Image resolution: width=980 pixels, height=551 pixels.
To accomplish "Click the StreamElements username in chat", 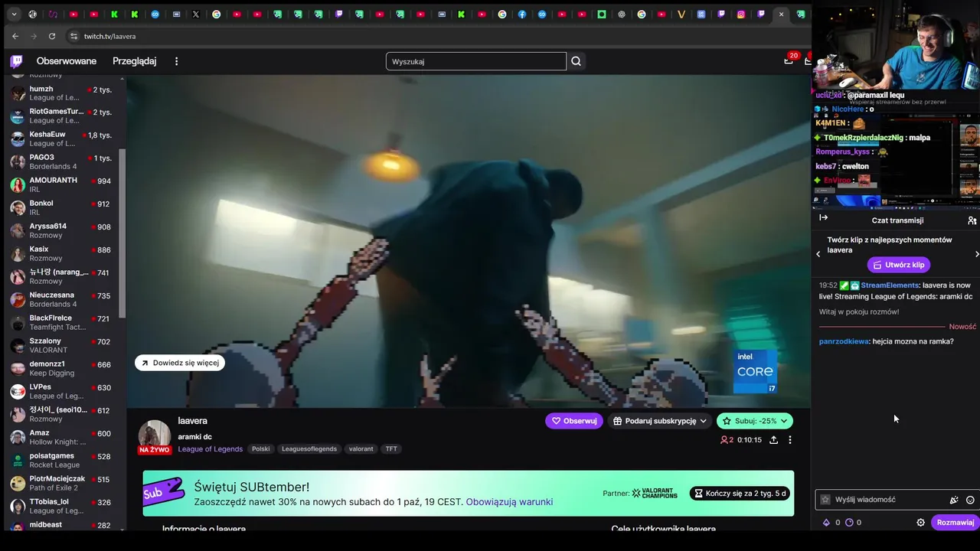I will (890, 285).
